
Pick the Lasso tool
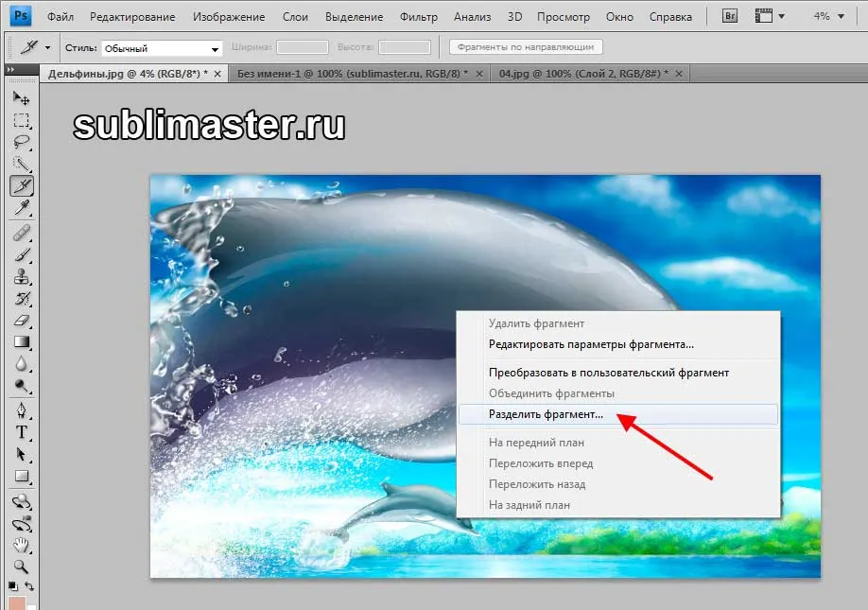tap(21, 142)
